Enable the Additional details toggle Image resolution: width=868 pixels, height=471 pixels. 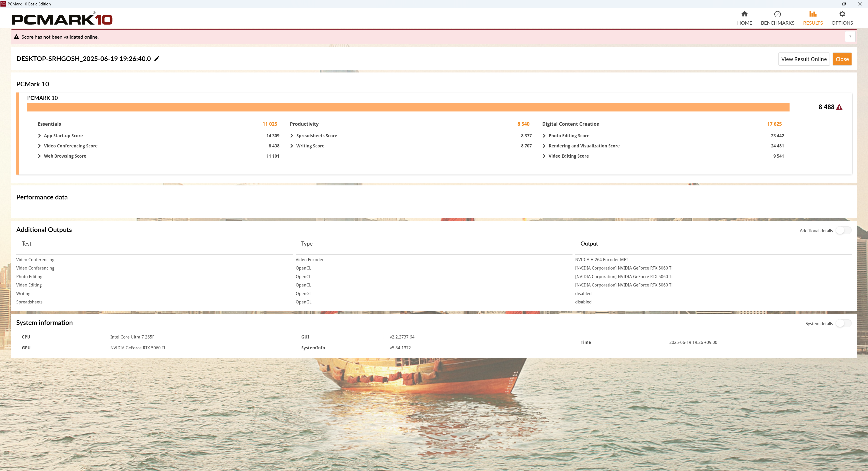pos(843,230)
